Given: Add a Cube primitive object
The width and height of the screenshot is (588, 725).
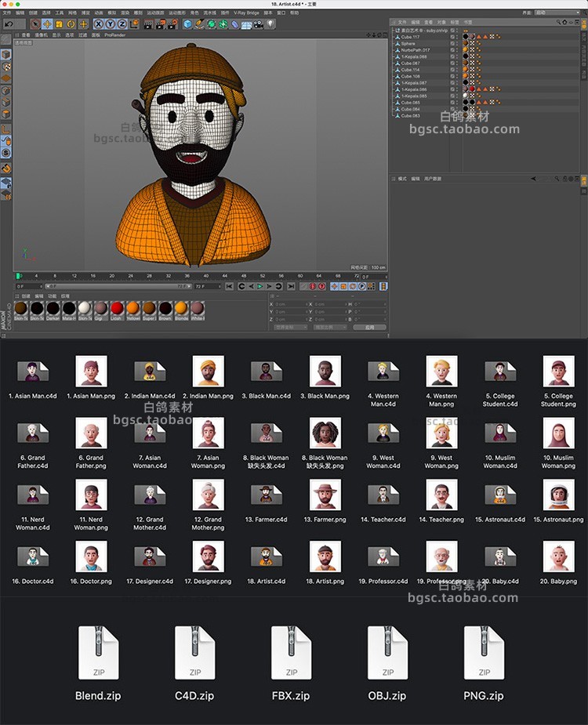Looking at the screenshot, I should click(x=187, y=24).
